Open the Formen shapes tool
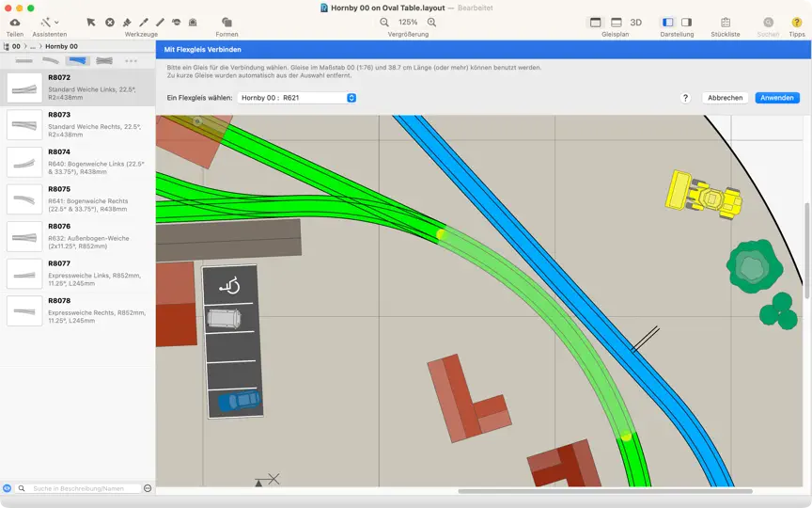Viewport: 812px width, 508px height. coord(226,23)
